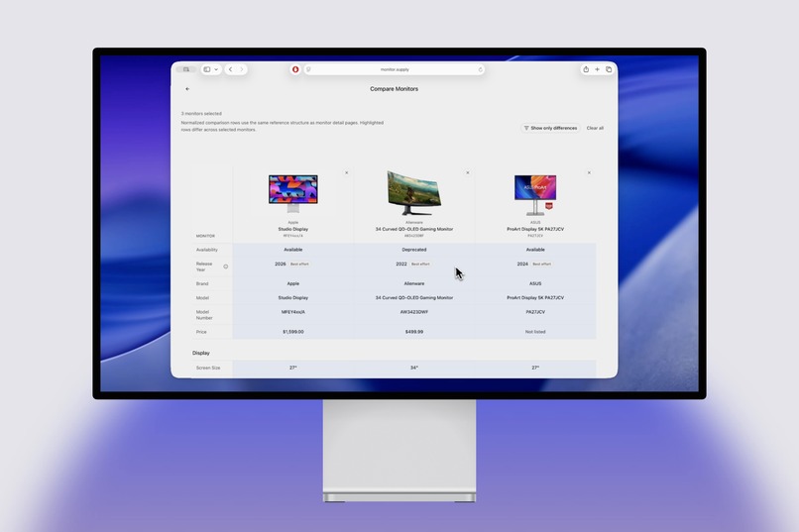
Task: Select the $1,599.00 price cell
Action: (293, 332)
